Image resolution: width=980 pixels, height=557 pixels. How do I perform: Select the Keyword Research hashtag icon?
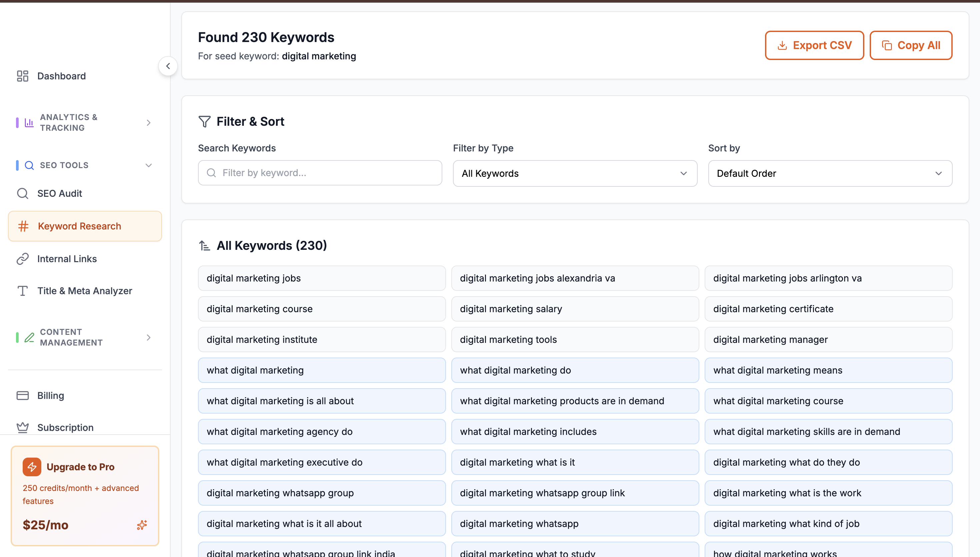23,226
